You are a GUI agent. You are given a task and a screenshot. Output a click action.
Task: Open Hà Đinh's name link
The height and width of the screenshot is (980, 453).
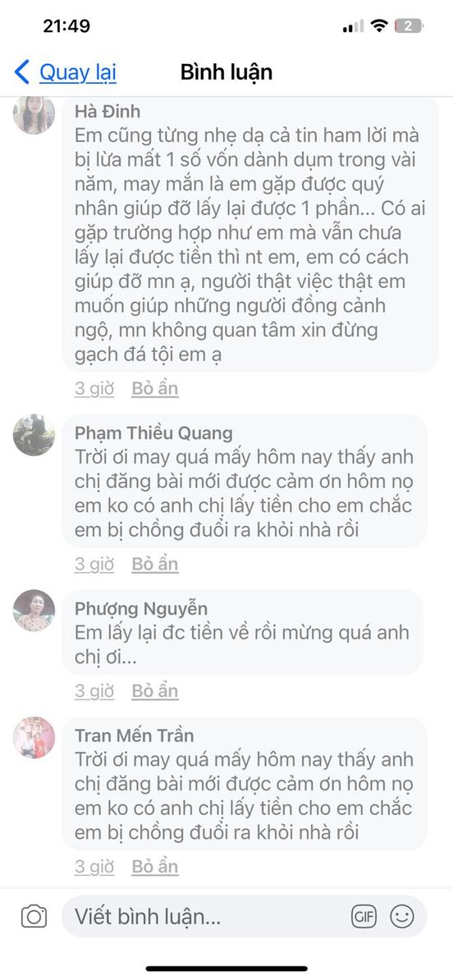pos(108,112)
